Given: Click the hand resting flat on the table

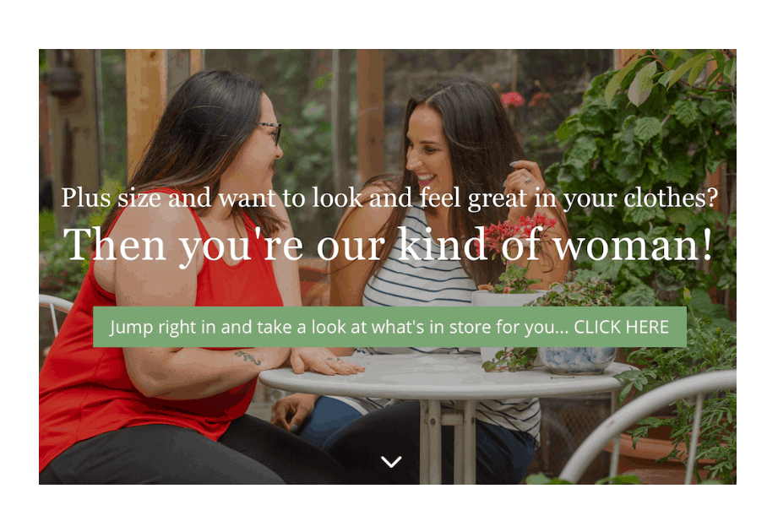Looking at the screenshot, I should [325, 361].
